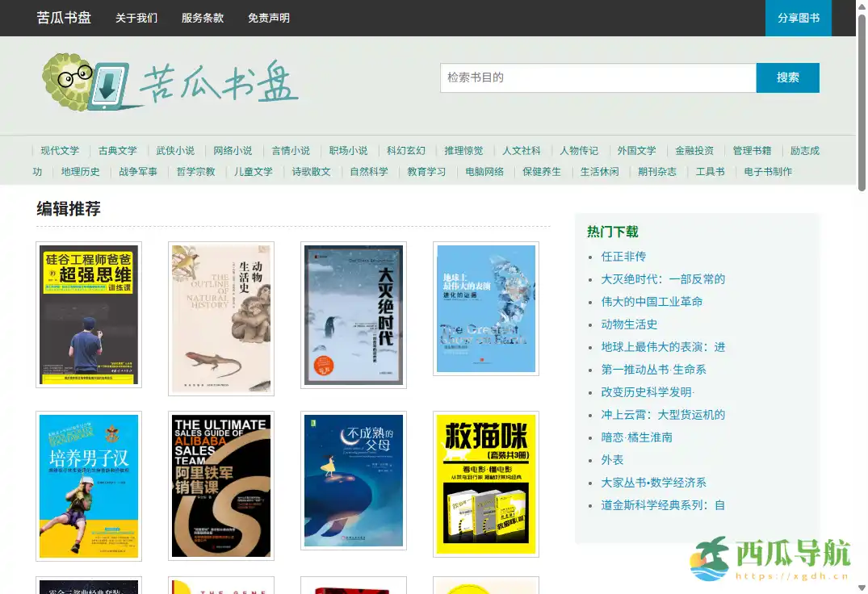The image size is (868, 594).
Task: Select the 现代文学 category
Action: pos(60,150)
